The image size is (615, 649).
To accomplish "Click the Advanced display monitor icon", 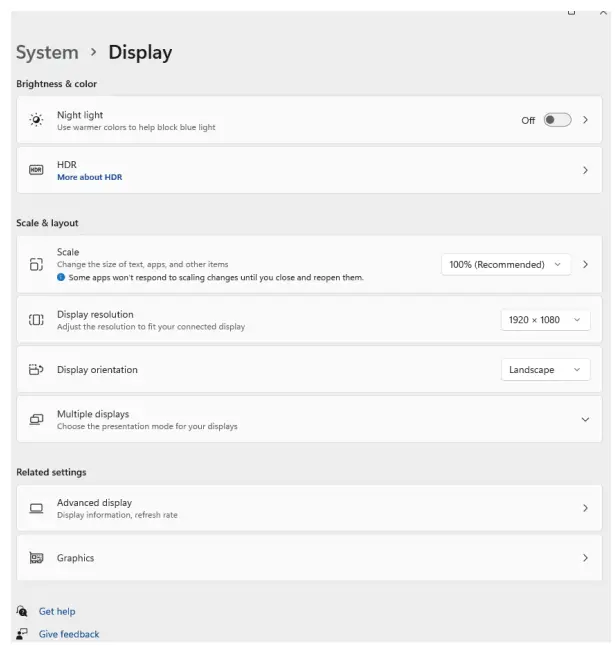I will point(36,508).
